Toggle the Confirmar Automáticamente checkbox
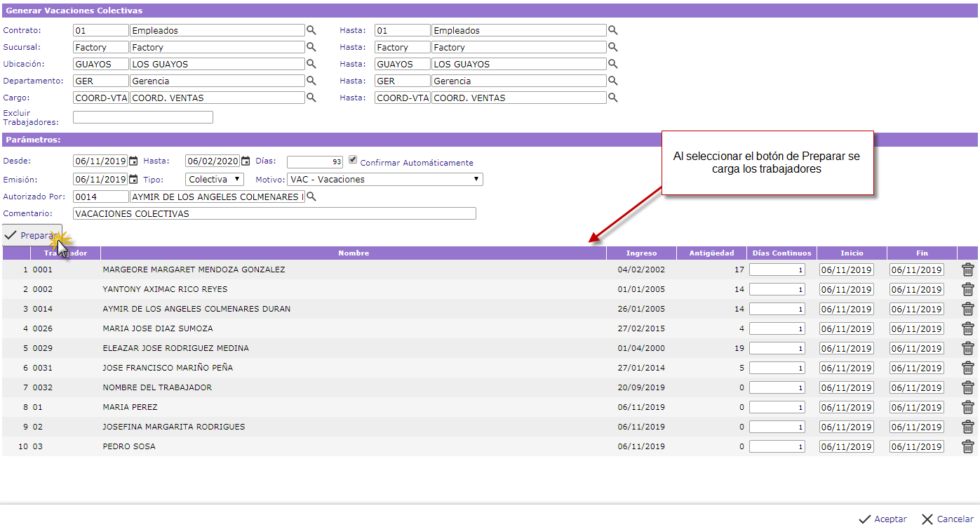 tap(353, 159)
